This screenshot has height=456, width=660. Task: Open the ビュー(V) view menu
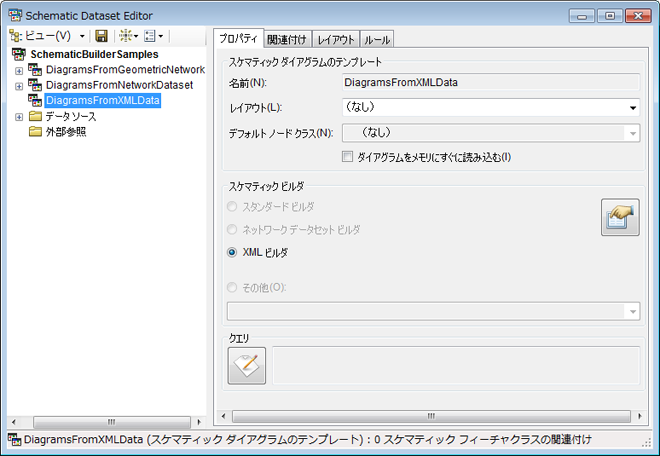click(47, 36)
